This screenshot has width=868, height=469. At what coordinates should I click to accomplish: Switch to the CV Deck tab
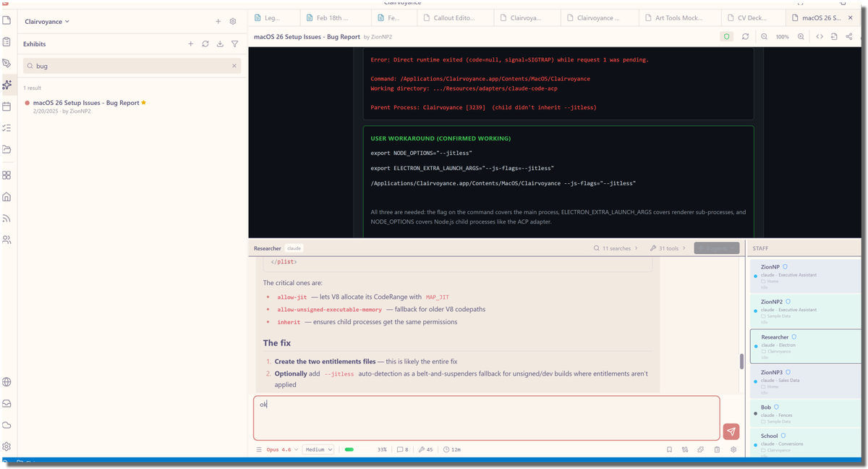pos(754,17)
